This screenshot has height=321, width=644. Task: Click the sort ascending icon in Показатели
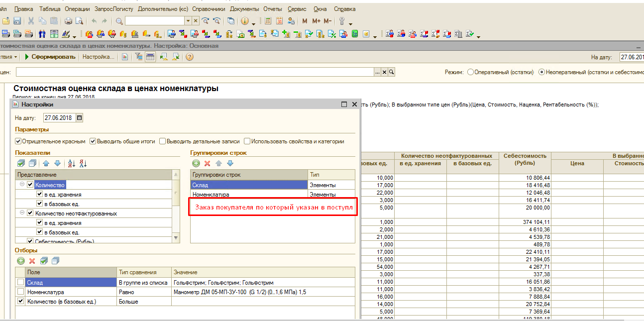pyautogui.click(x=71, y=163)
